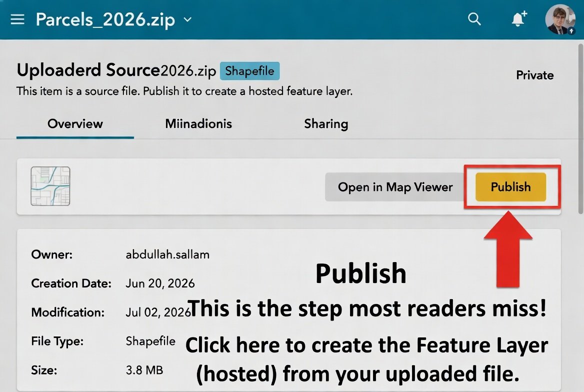The image size is (584, 392).
Task: Click the map thumbnail image
Action: click(50, 186)
